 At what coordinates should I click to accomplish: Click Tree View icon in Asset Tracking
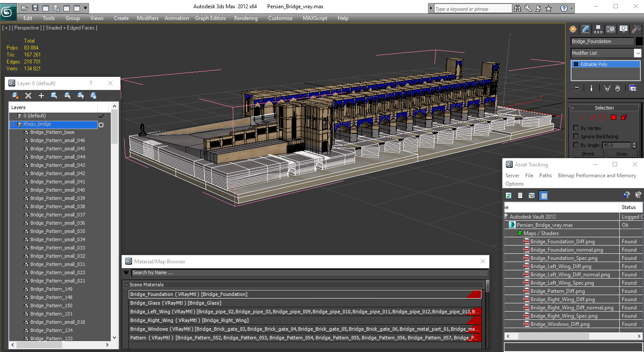[x=531, y=196]
